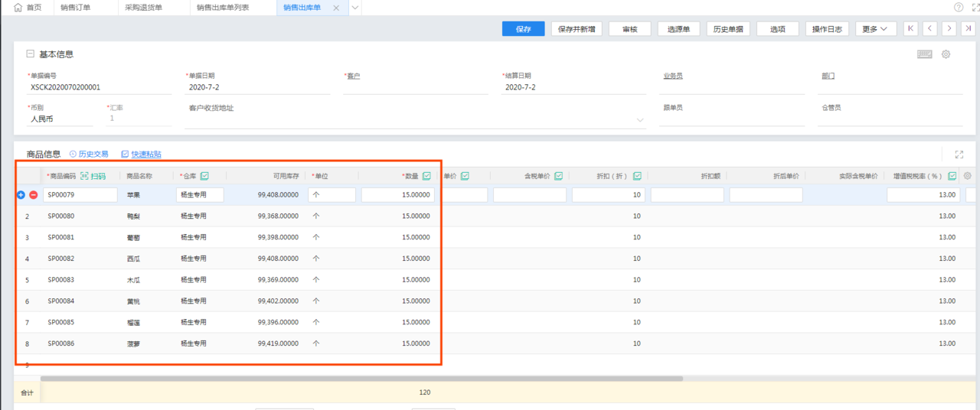This screenshot has width=980, height=410.
Task: Select the cell SP00082
Action: [61, 259]
